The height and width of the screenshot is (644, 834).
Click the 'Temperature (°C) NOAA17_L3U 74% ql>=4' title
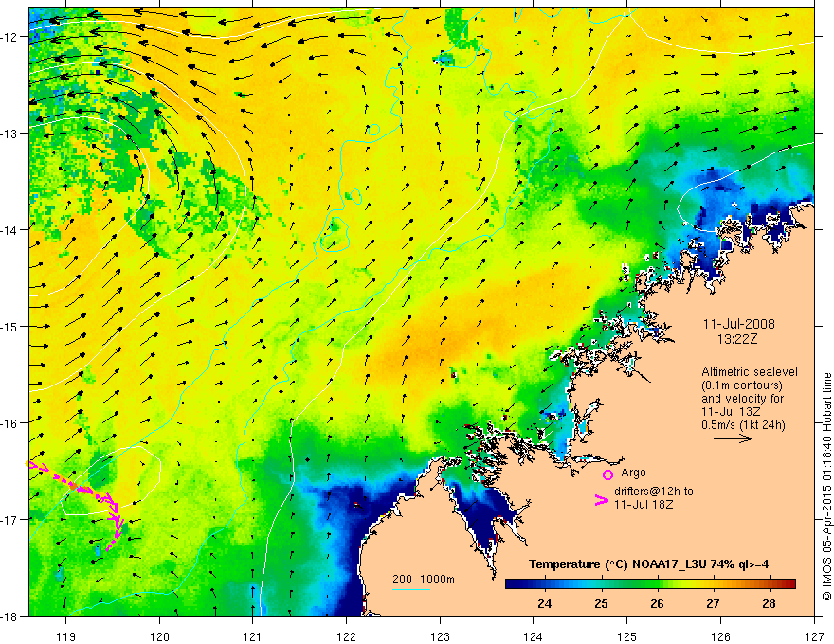[x=648, y=564]
